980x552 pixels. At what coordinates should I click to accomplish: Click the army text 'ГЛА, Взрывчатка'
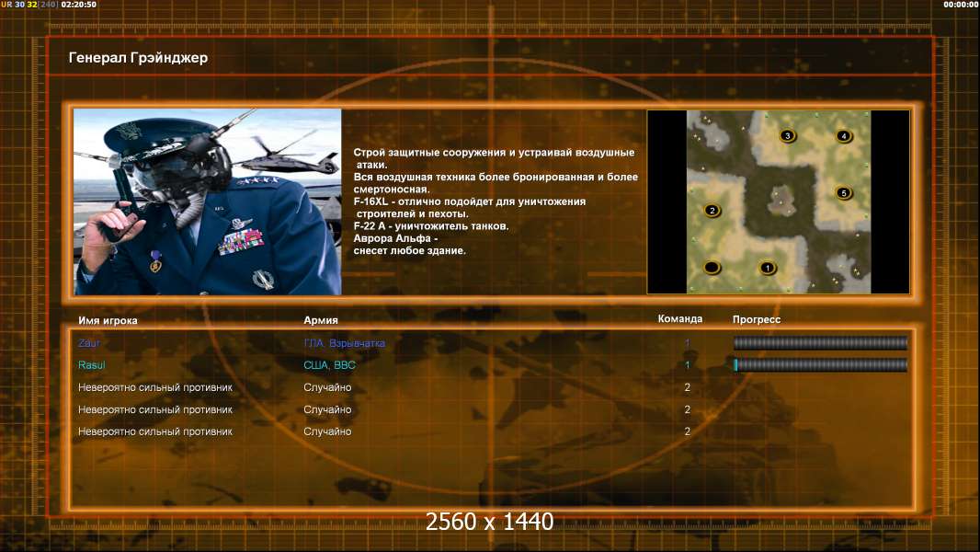[x=344, y=343]
